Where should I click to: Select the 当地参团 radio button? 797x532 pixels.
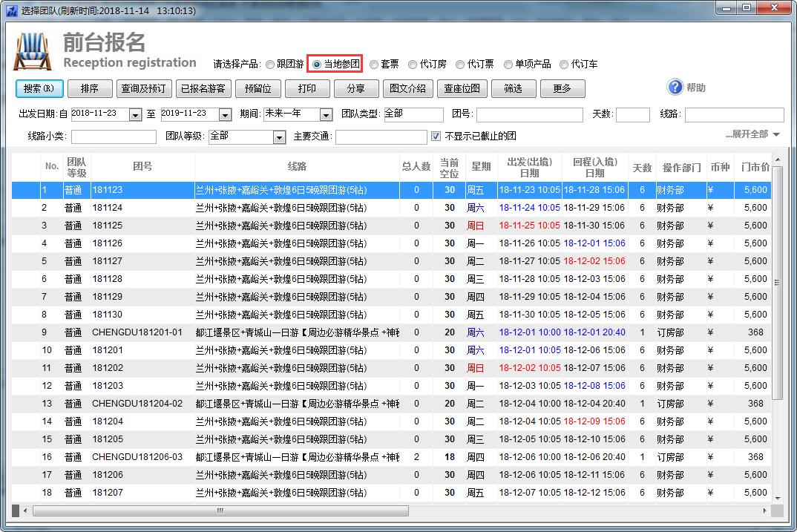point(317,65)
